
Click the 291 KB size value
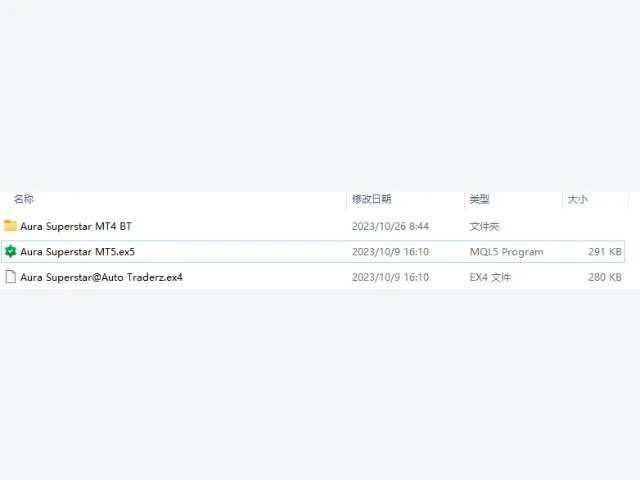[605, 252]
